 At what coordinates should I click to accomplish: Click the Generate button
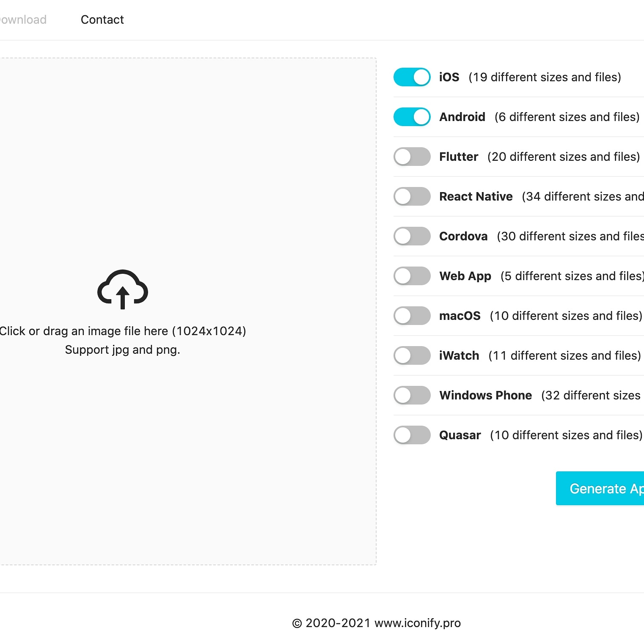click(600, 488)
